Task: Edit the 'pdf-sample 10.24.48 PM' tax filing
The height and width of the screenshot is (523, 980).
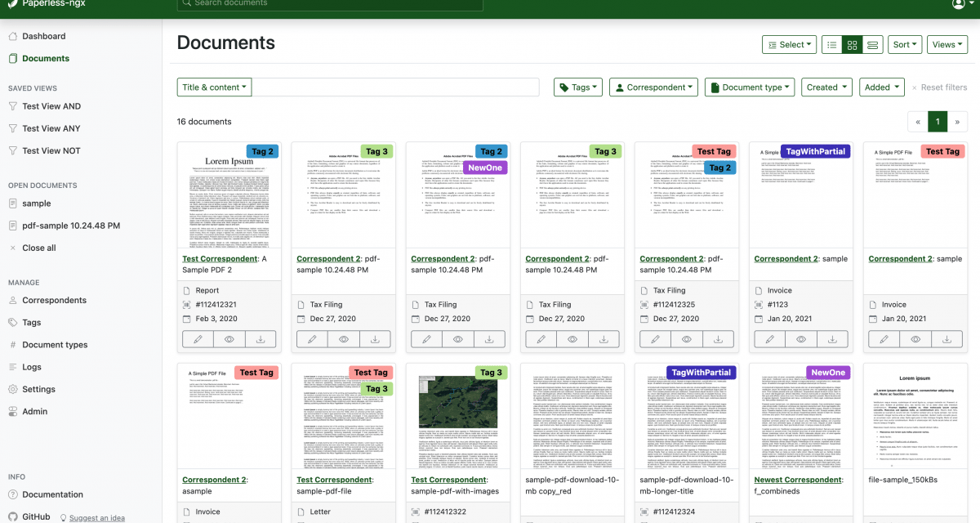Action: [x=311, y=338]
